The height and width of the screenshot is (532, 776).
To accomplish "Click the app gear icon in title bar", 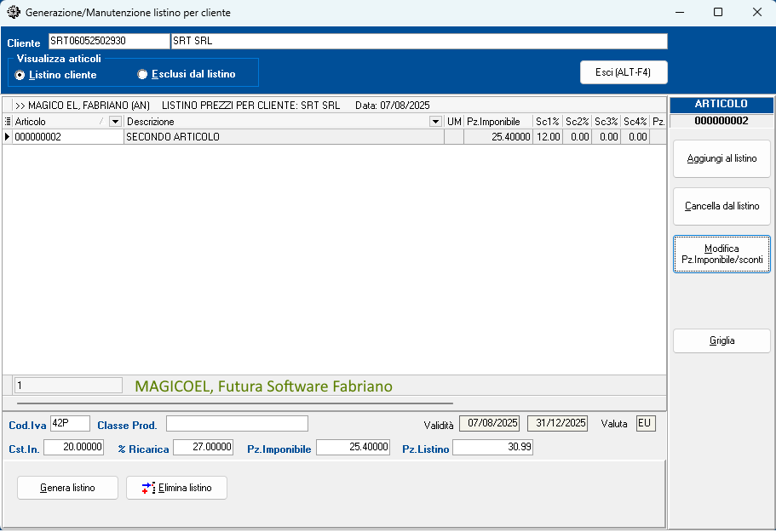I will [x=14, y=13].
